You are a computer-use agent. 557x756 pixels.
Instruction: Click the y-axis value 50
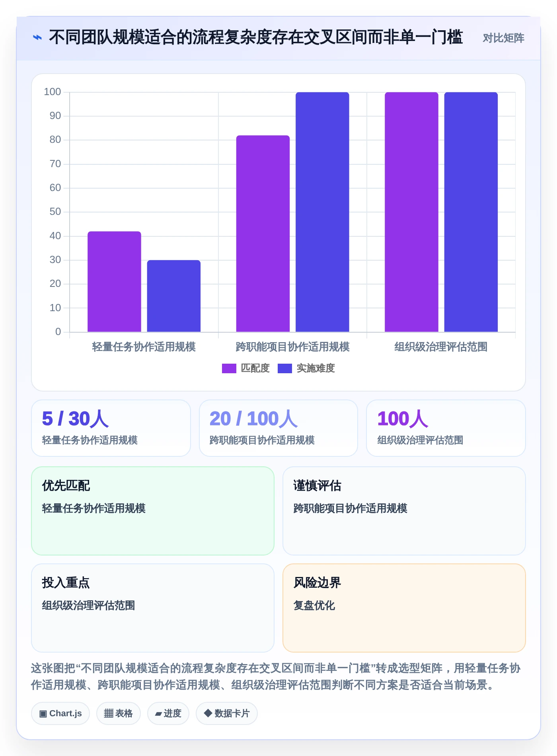[x=55, y=212]
